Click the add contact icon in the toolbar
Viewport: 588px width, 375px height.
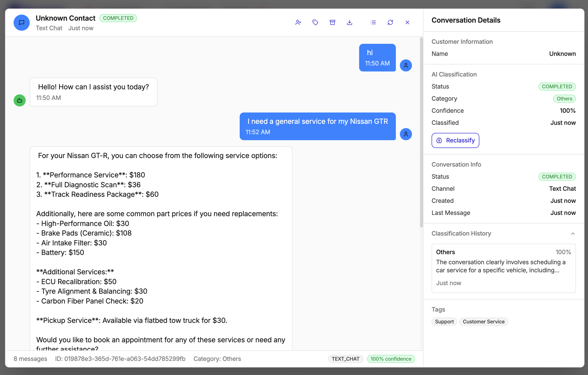tap(298, 22)
